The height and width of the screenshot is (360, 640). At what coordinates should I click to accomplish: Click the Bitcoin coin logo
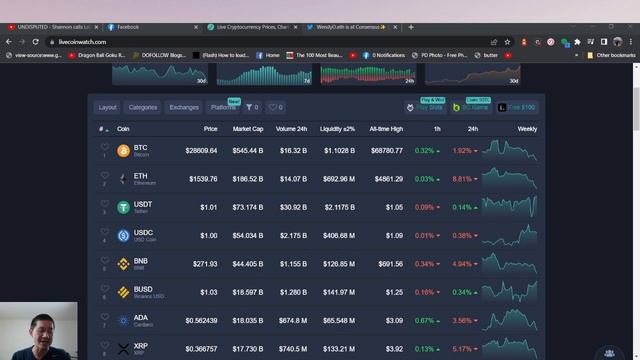(123, 151)
